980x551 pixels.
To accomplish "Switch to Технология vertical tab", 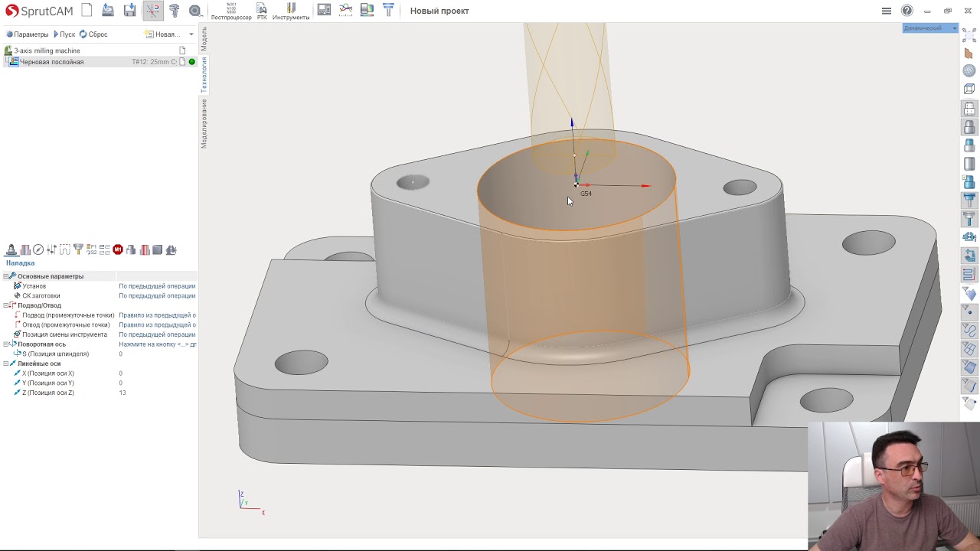I will (204, 74).
